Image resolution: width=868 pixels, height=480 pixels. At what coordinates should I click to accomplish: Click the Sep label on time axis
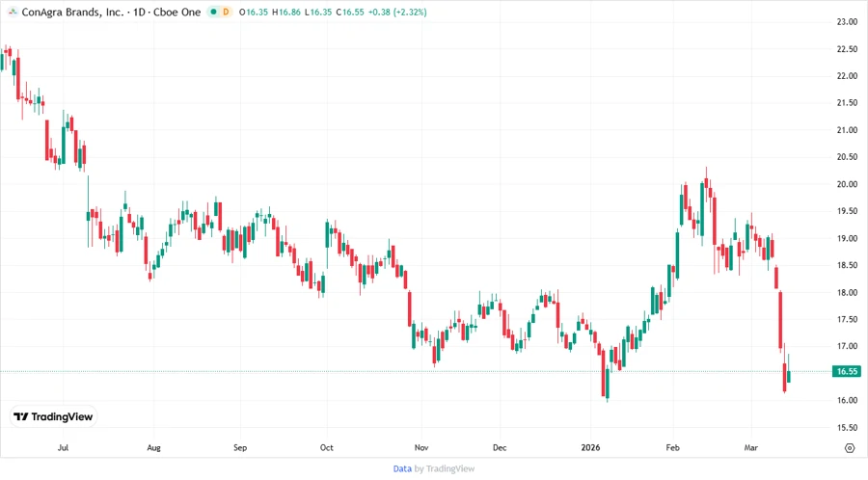coord(240,448)
